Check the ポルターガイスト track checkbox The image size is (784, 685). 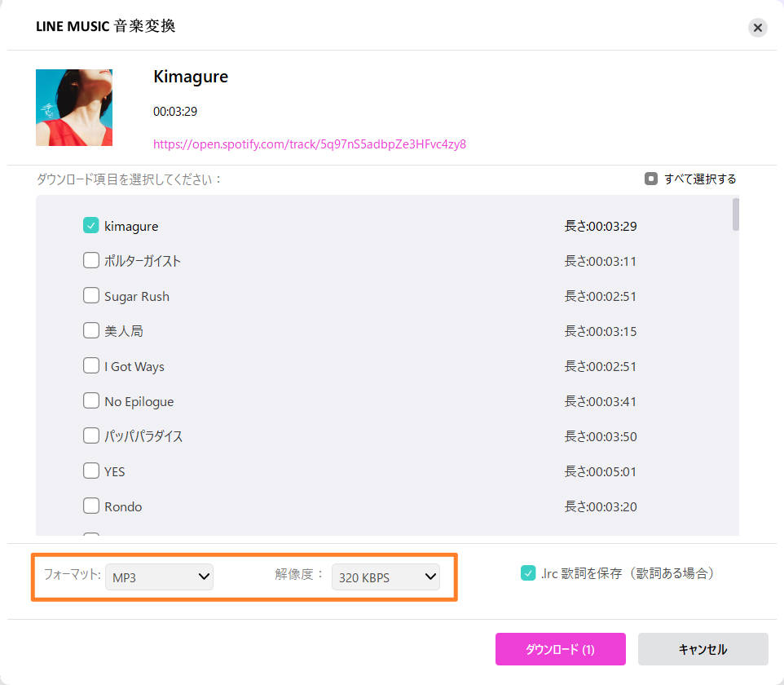pos(91,260)
